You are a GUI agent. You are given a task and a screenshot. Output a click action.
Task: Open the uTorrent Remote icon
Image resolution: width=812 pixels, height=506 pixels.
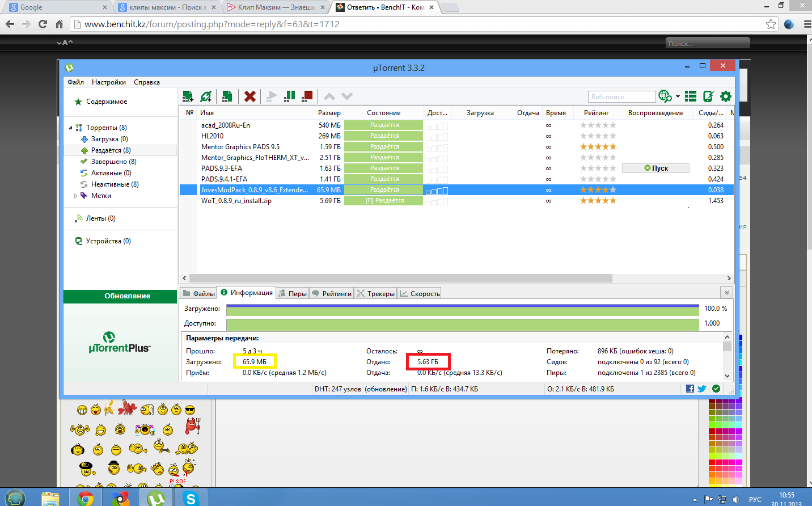[708, 96]
